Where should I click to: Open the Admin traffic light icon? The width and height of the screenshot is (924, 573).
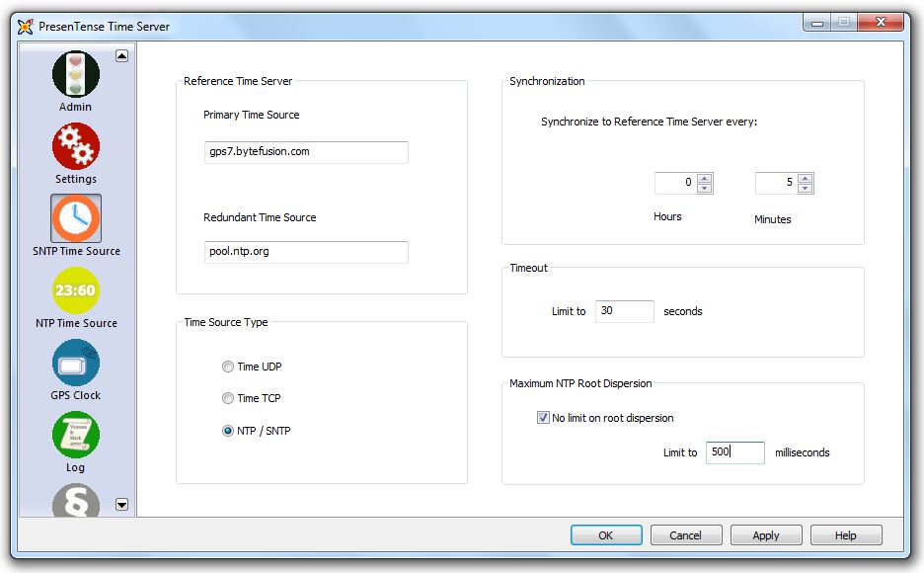(76, 75)
